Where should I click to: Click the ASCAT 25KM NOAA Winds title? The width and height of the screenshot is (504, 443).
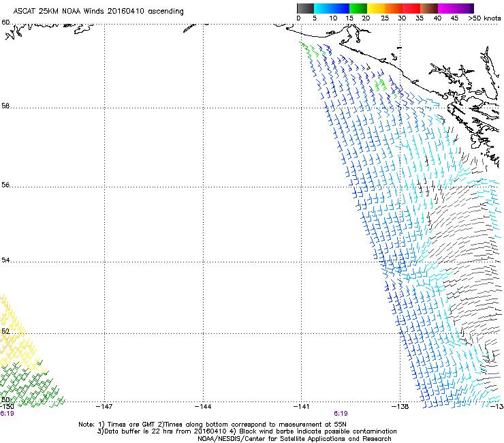[x=98, y=12]
